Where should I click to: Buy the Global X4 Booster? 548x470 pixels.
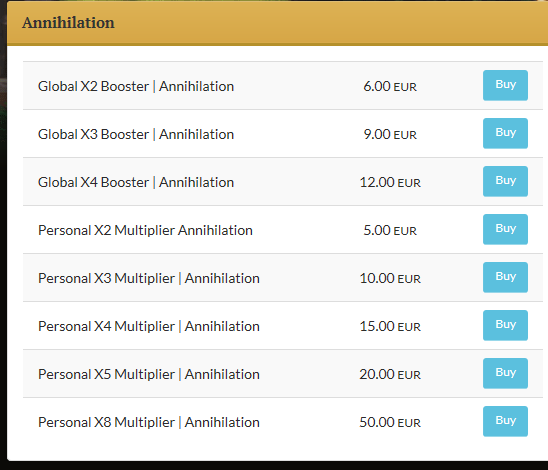click(505, 181)
